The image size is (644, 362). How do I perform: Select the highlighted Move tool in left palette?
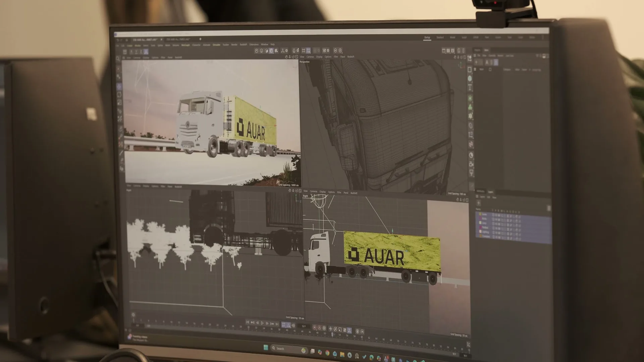click(119, 86)
